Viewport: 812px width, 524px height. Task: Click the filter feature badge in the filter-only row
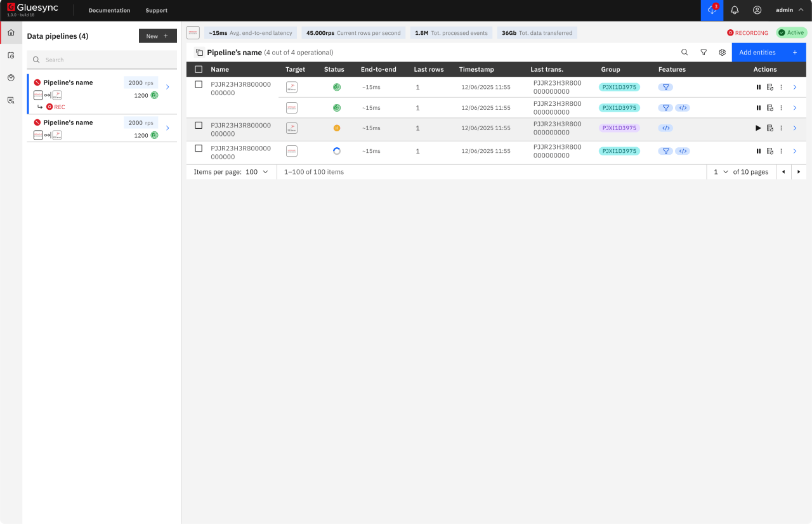(665, 88)
